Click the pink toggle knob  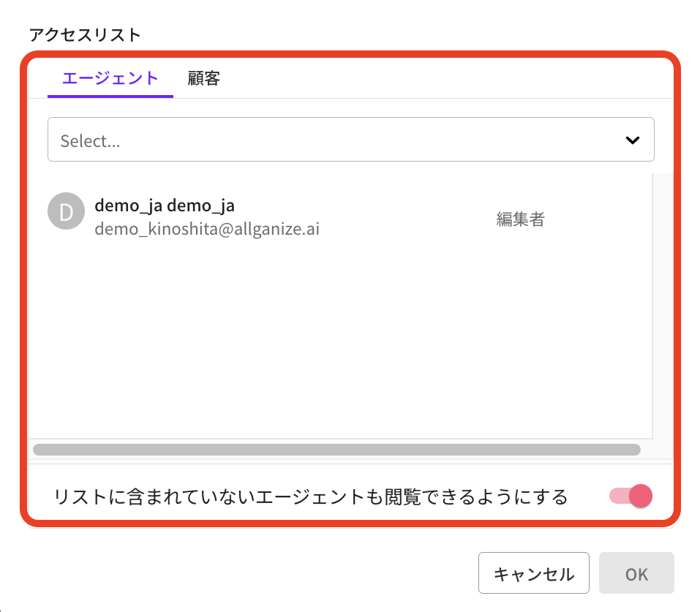coord(640,496)
